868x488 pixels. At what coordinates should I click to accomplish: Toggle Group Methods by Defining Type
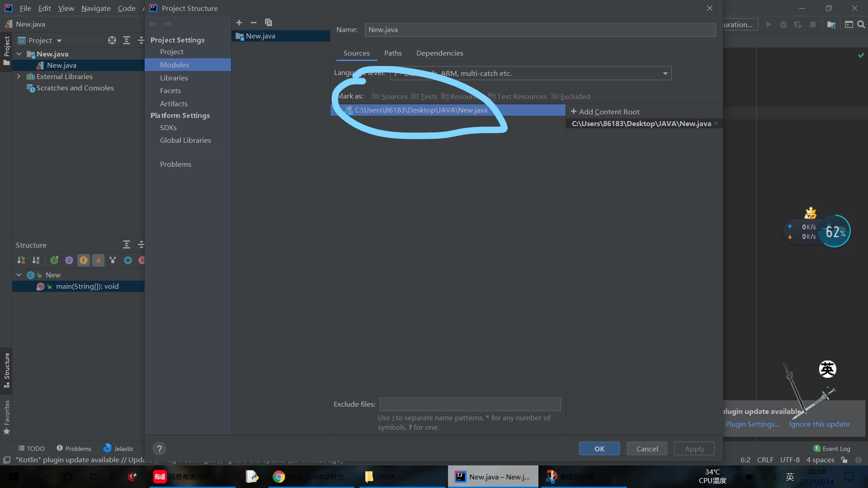coord(113,260)
